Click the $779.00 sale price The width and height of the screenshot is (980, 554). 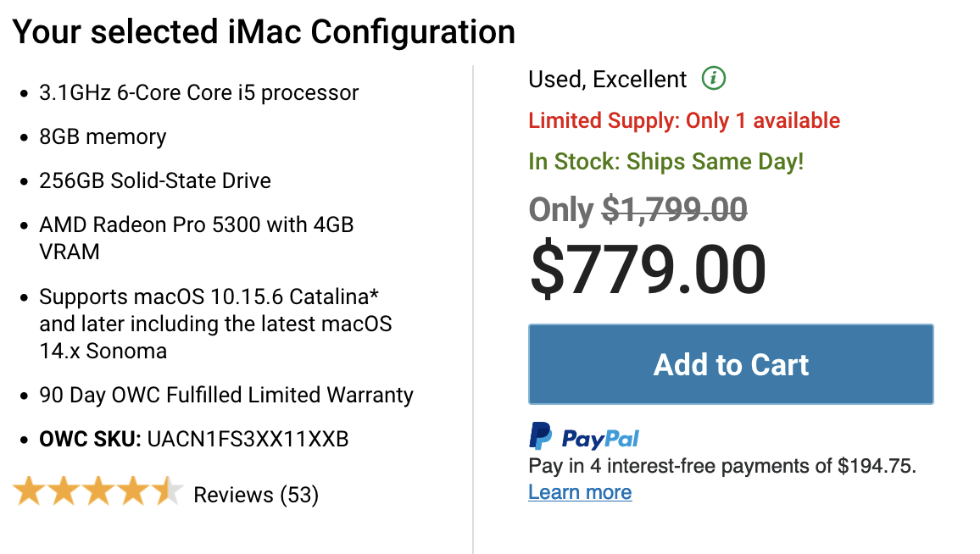[x=648, y=269]
